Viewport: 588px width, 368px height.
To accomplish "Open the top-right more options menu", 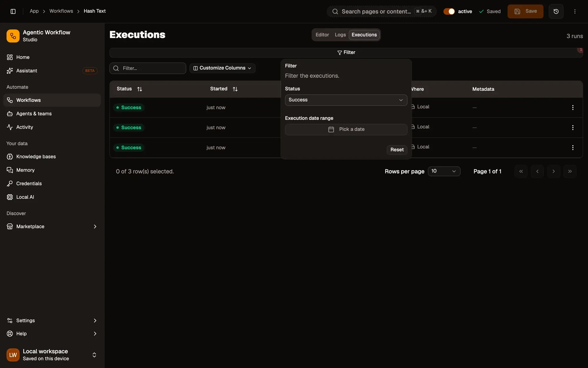I will coord(575,11).
